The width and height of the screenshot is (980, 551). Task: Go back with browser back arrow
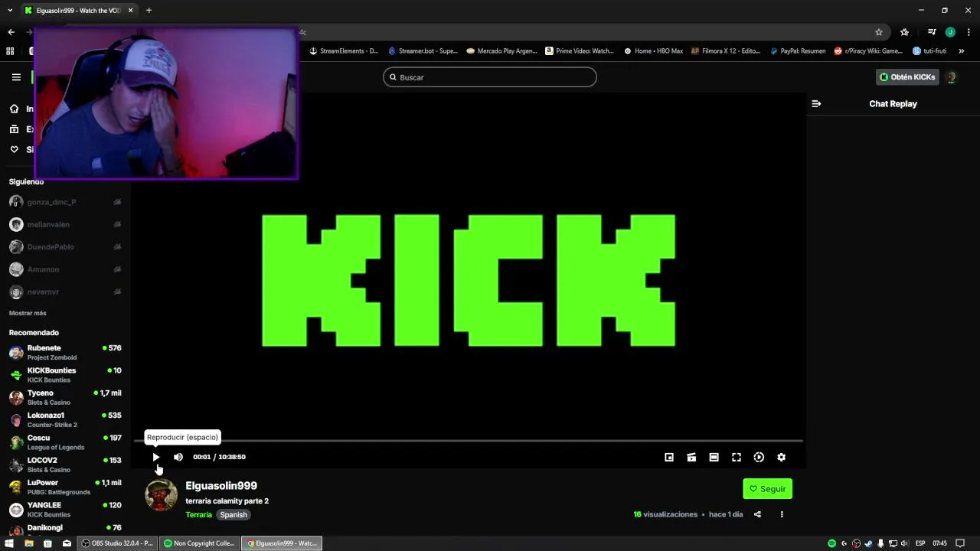click(11, 32)
